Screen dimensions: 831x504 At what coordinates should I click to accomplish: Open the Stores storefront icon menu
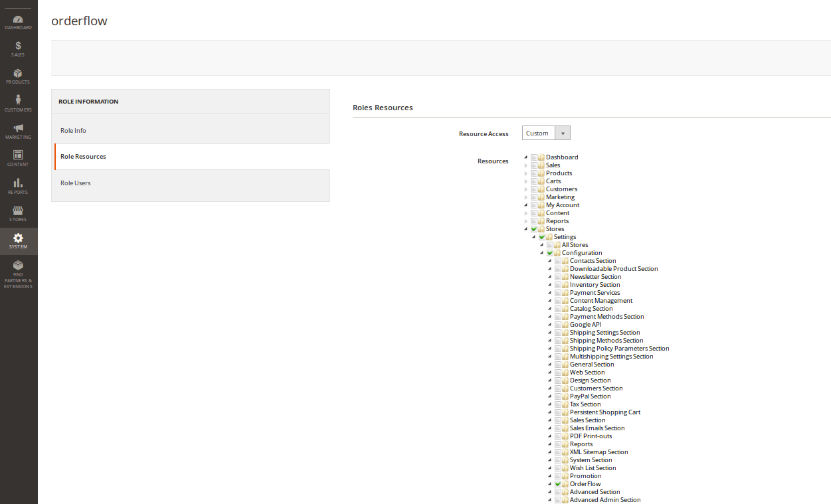click(x=18, y=213)
